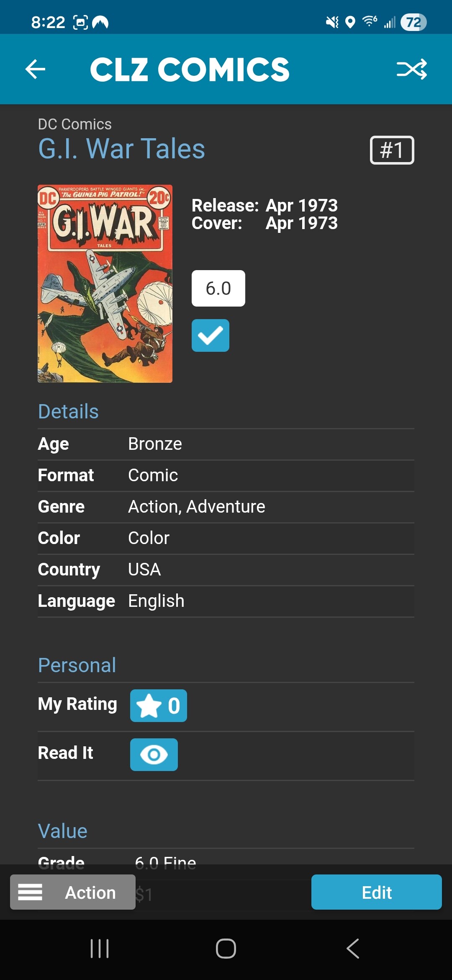This screenshot has height=980, width=452.
Task: Tap the issue #1 badge
Action: tap(392, 150)
